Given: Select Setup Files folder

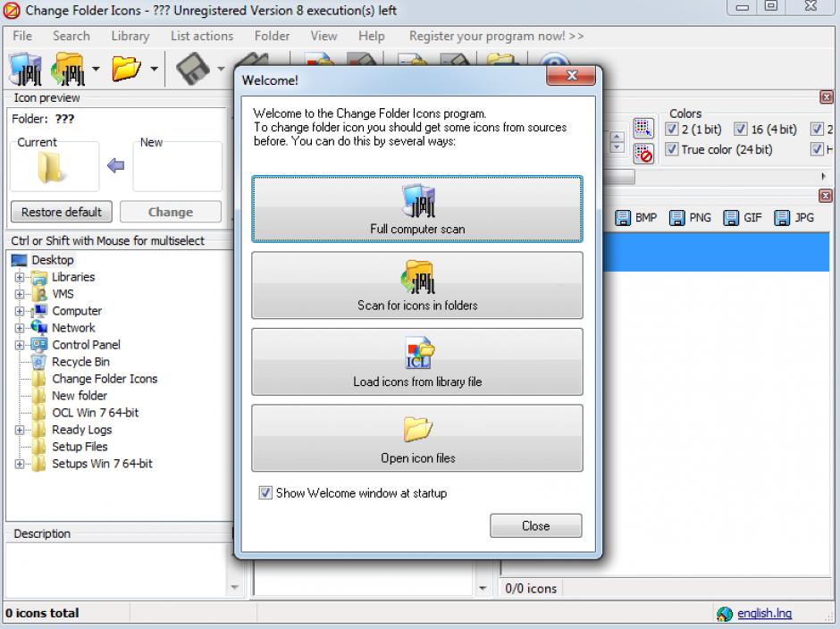Looking at the screenshot, I should tap(80, 447).
